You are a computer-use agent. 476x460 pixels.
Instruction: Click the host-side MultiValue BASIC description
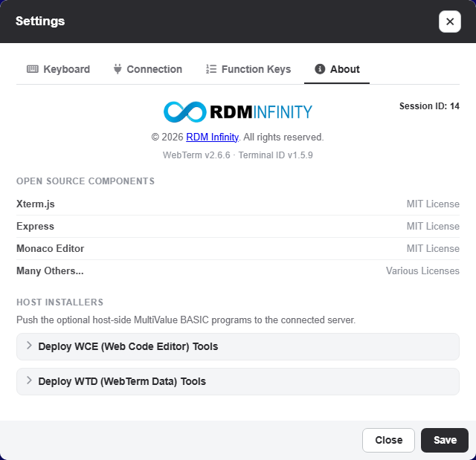pos(186,320)
